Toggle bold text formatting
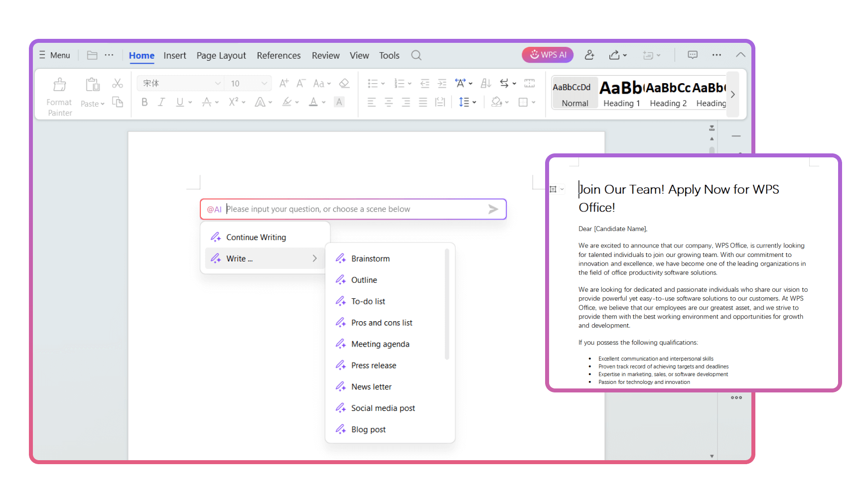Image resolution: width=863 pixels, height=504 pixels. [x=144, y=102]
